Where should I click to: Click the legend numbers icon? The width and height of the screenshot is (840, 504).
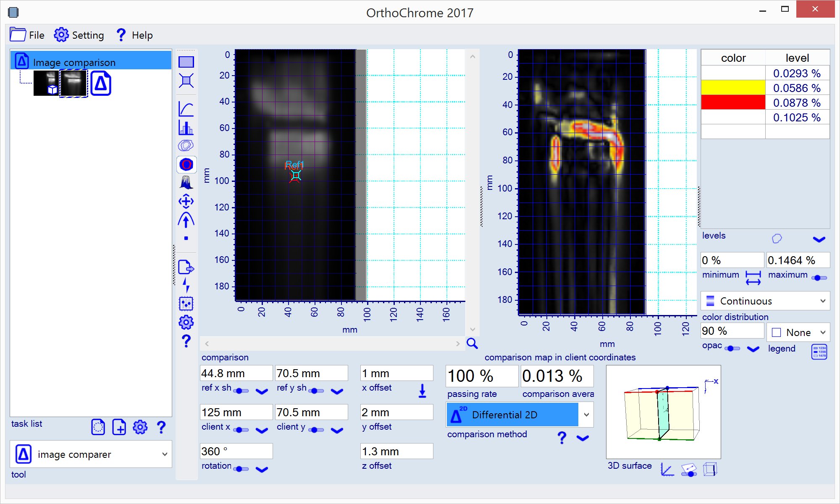click(819, 352)
